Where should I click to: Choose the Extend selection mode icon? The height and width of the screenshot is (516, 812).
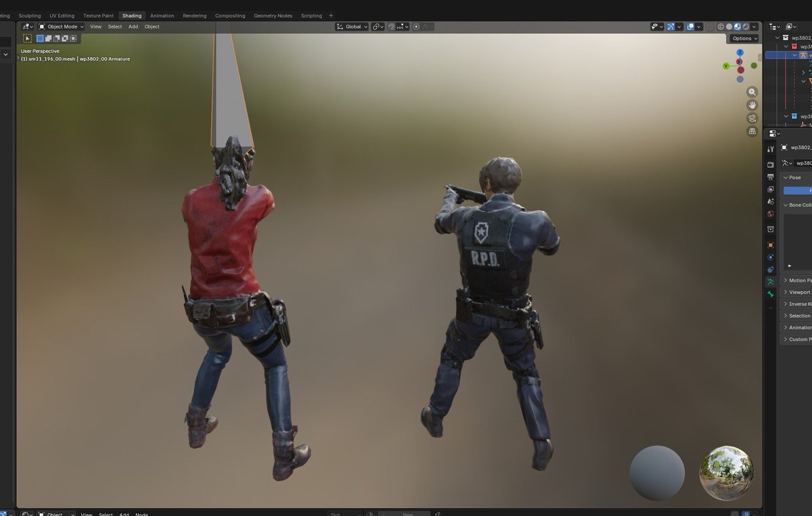pyautogui.click(x=48, y=39)
